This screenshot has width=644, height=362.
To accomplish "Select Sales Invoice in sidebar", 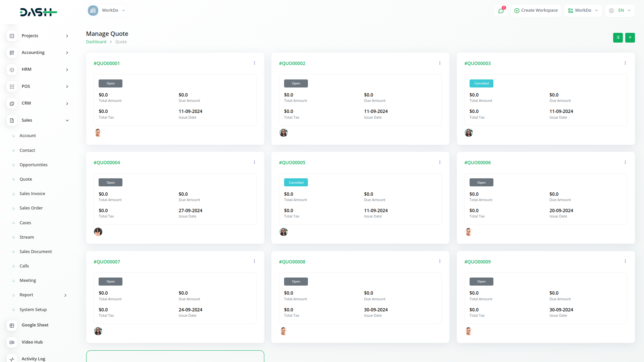I will pos(32,194).
